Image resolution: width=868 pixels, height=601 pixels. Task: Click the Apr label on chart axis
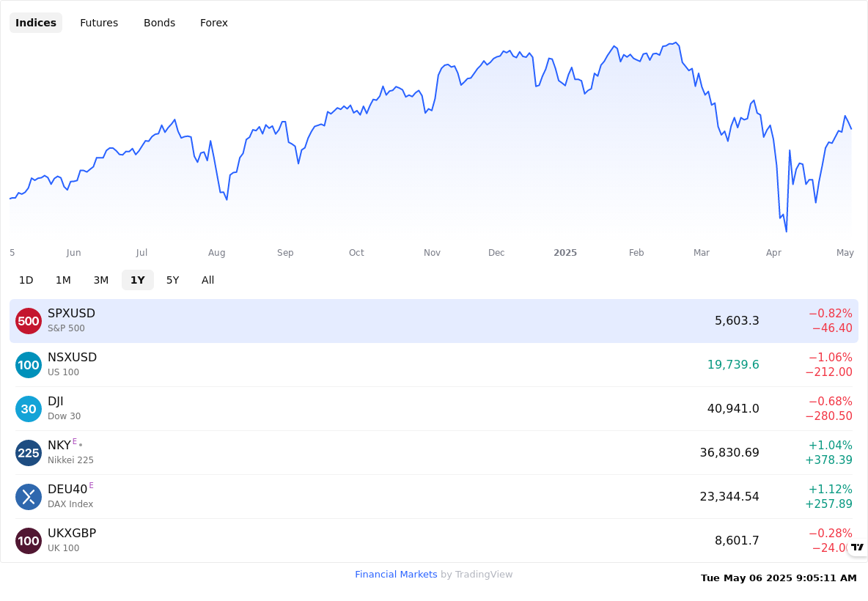pyautogui.click(x=773, y=253)
